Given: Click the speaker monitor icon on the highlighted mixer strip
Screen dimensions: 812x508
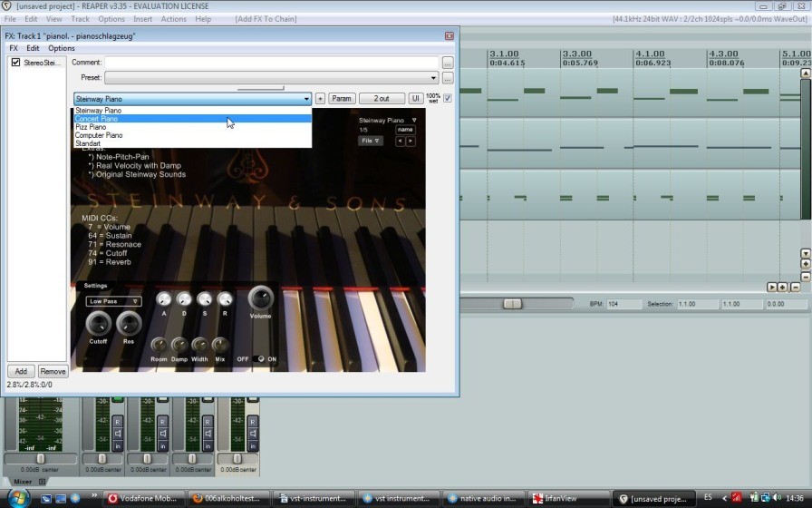Looking at the screenshot, I should click(x=253, y=434).
